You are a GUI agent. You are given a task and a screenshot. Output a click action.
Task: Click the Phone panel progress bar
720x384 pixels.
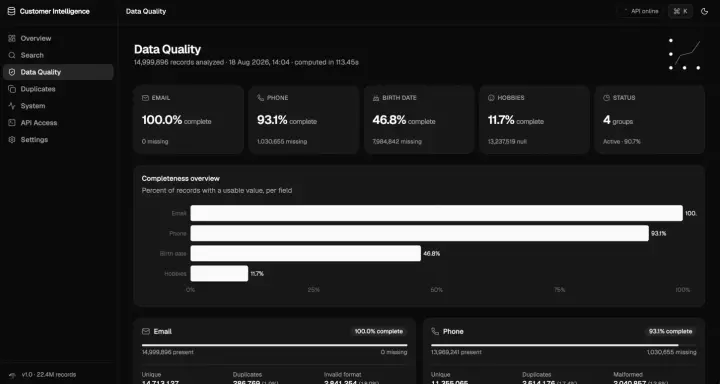tap(564, 345)
